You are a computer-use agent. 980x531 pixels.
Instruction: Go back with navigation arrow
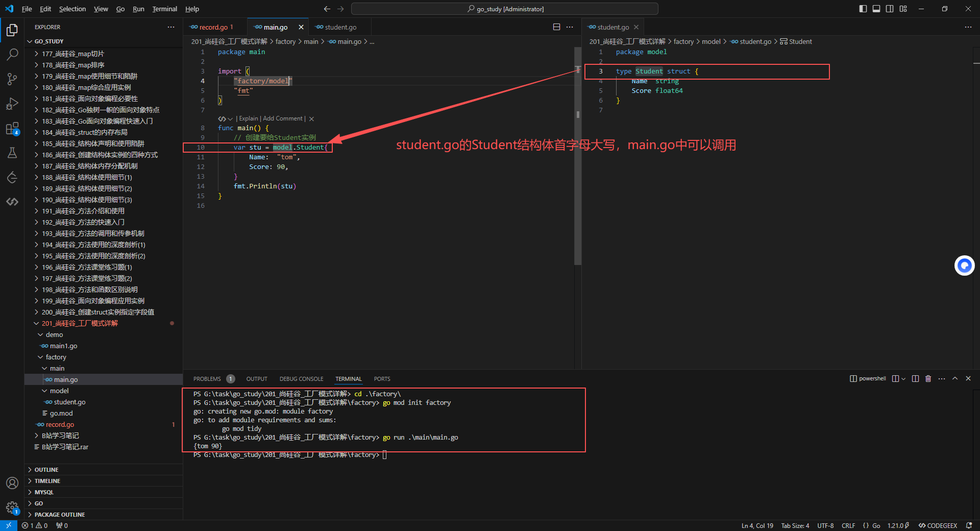pos(327,9)
